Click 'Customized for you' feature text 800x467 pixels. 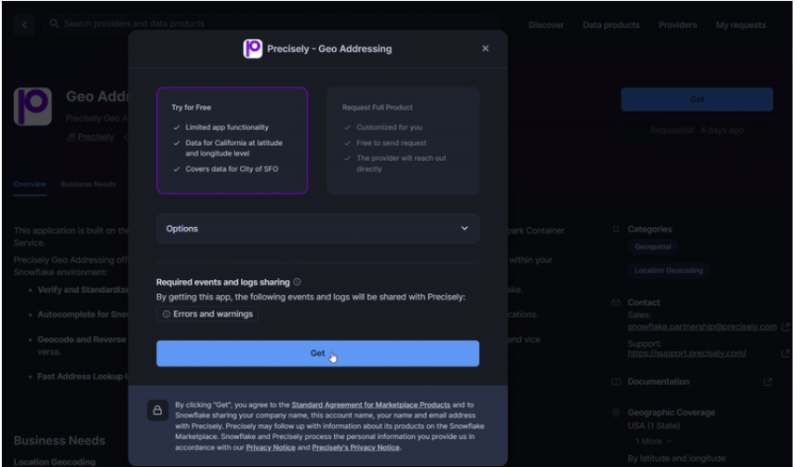(x=389, y=128)
